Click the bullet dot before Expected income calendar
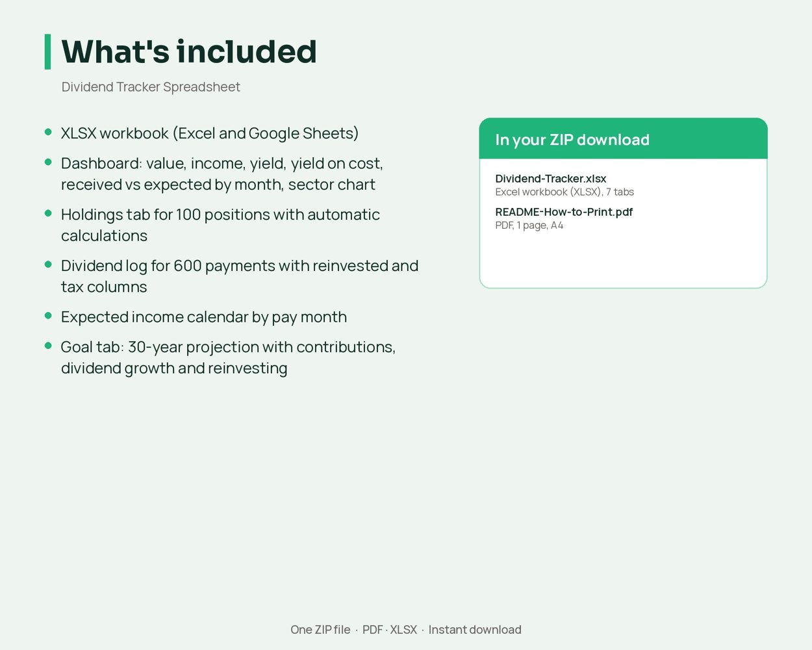Screen dimensions: 812x650 click(48, 316)
